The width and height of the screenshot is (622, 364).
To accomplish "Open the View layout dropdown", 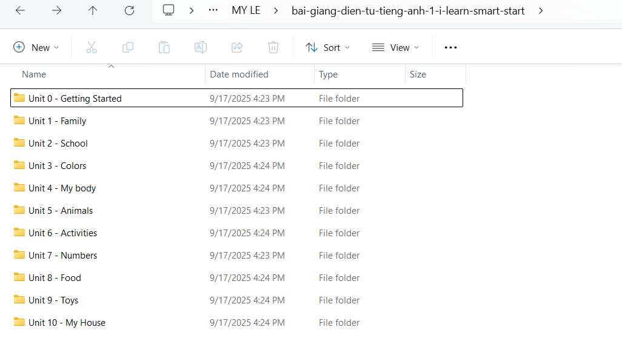I will point(395,47).
